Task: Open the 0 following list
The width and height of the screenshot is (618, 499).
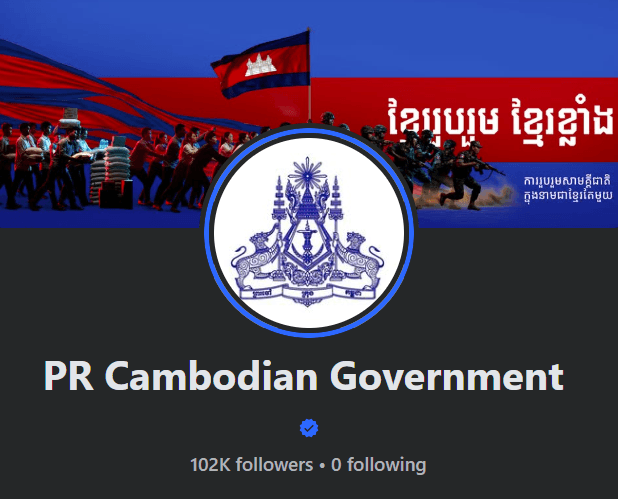Action: [x=378, y=465]
